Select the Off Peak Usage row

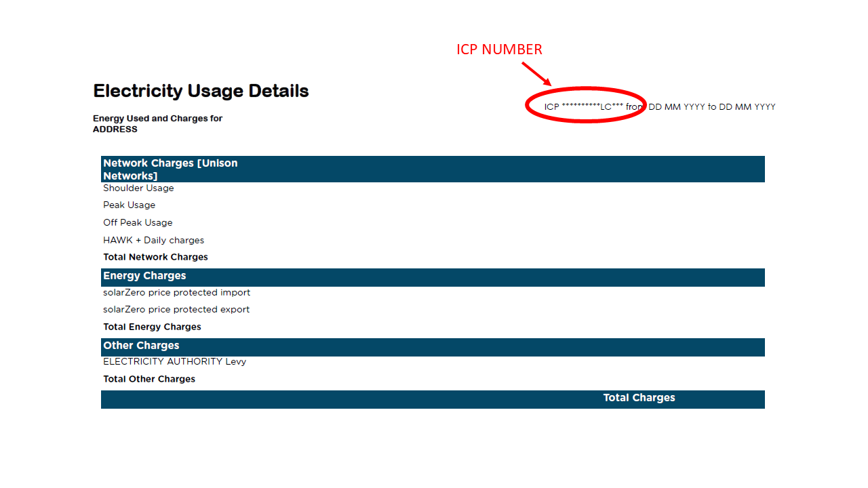pos(138,223)
